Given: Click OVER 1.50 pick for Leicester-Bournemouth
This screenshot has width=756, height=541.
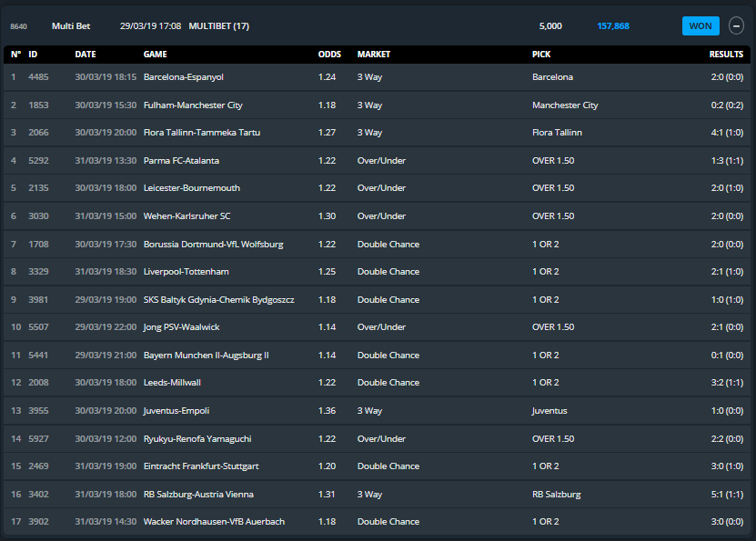Looking at the screenshot, I should [553, 188].
